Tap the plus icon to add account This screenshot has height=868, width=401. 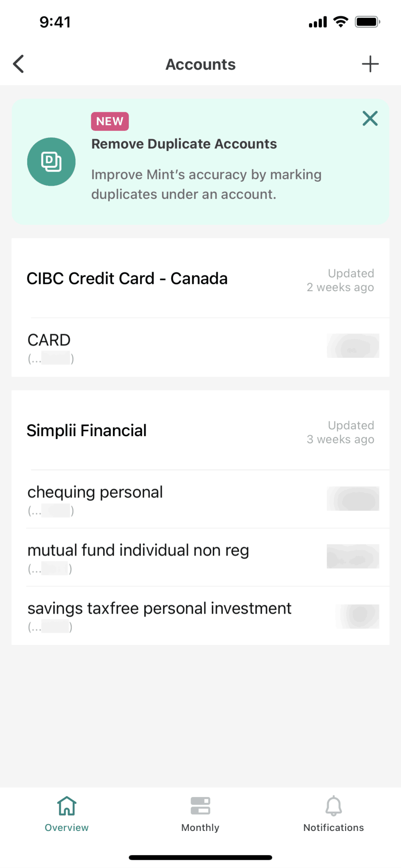click(370, 64)
